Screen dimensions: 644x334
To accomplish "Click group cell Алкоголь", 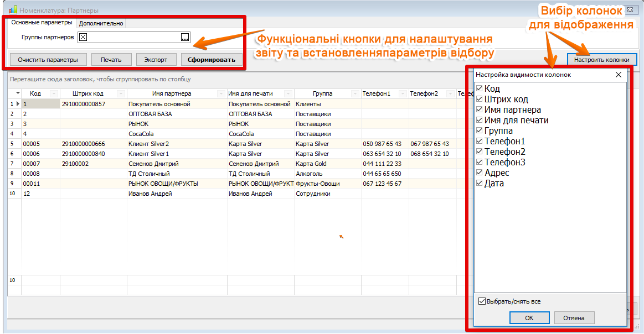I will click(328, 174).
